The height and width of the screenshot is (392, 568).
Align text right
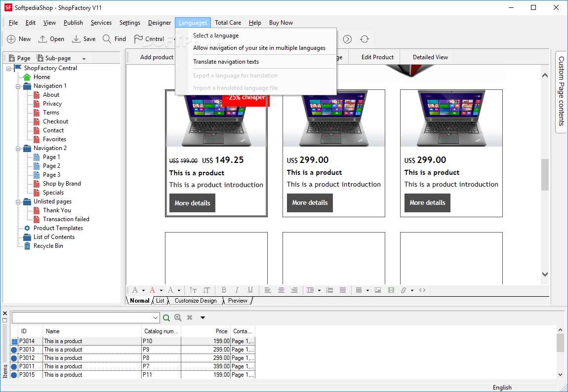pyautogui.click(x=294, y=290)
